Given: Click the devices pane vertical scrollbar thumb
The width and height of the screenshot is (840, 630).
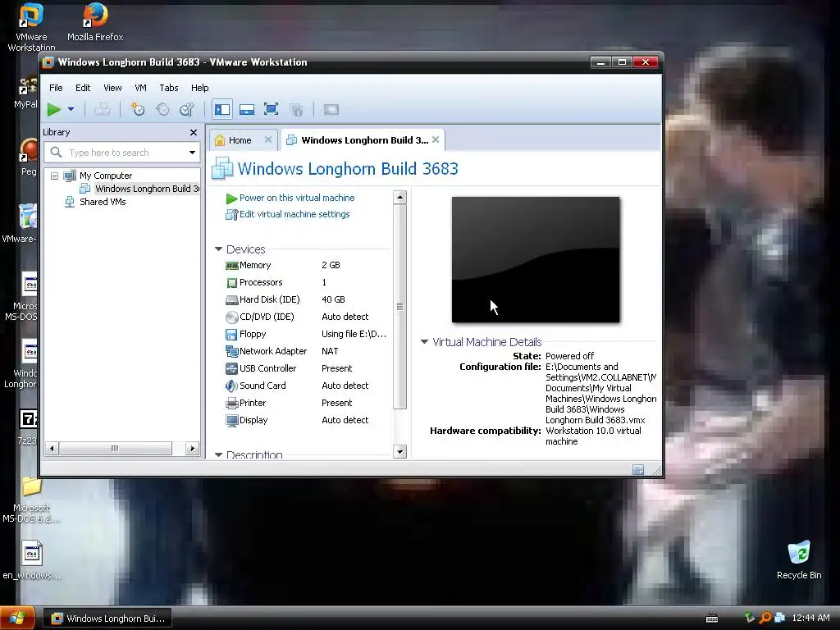Looking at the screenshot, I should coord(399,307).
